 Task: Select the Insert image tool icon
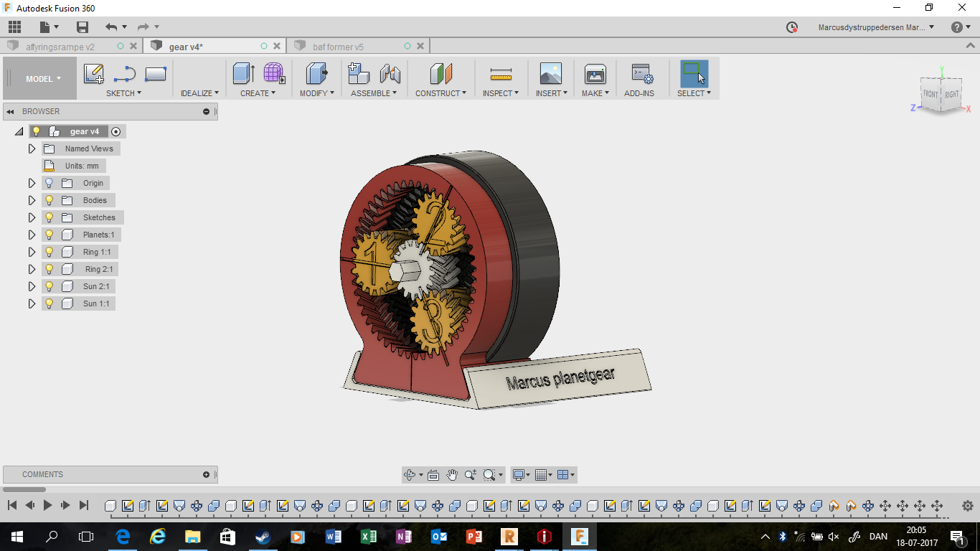[551, 73]
